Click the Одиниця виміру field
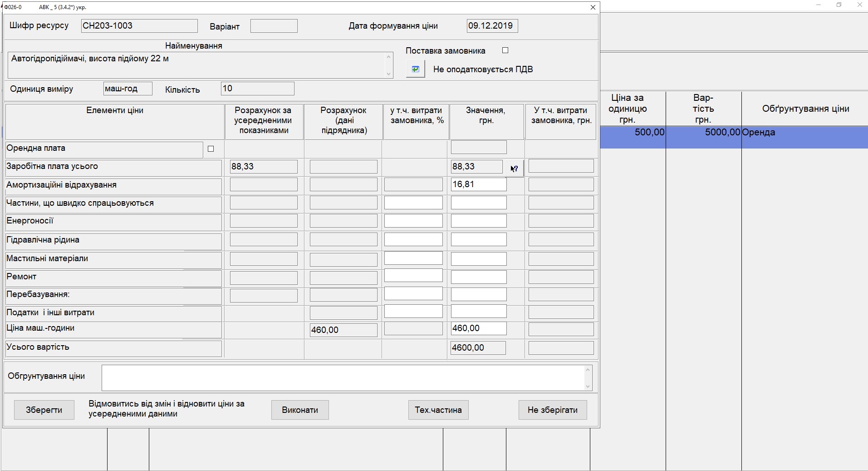868x471 pixels. 128,89
